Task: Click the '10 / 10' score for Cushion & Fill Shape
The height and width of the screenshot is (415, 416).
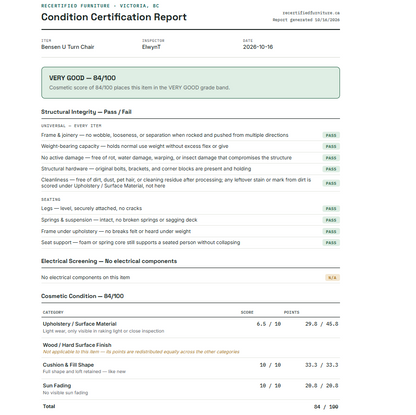Action: coord(270,365)
